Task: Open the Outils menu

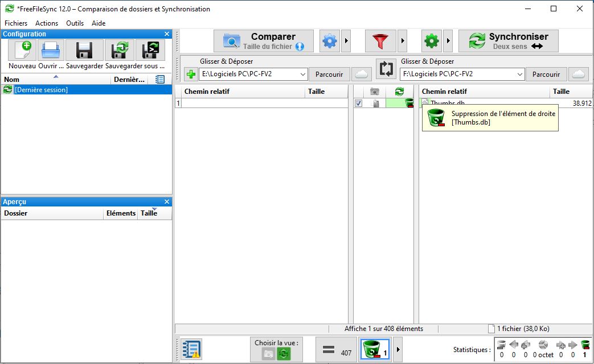Action: (x=75, y=23)
